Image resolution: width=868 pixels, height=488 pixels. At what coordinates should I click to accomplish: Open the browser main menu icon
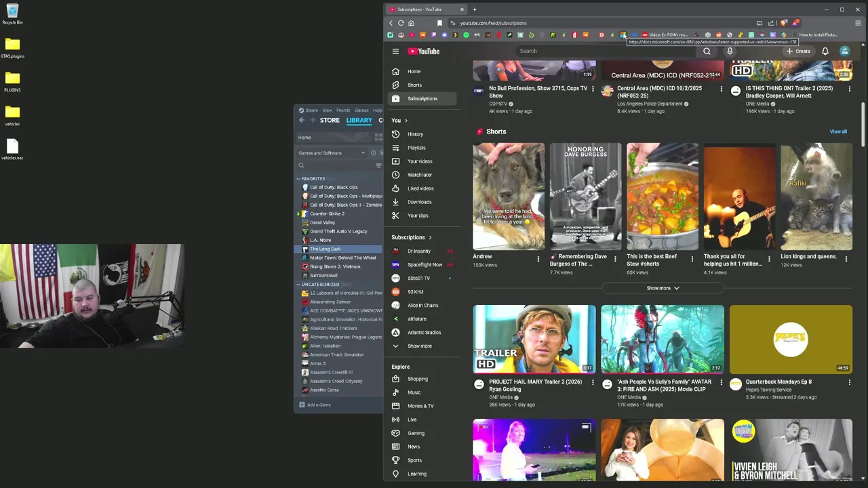point(858,23)
